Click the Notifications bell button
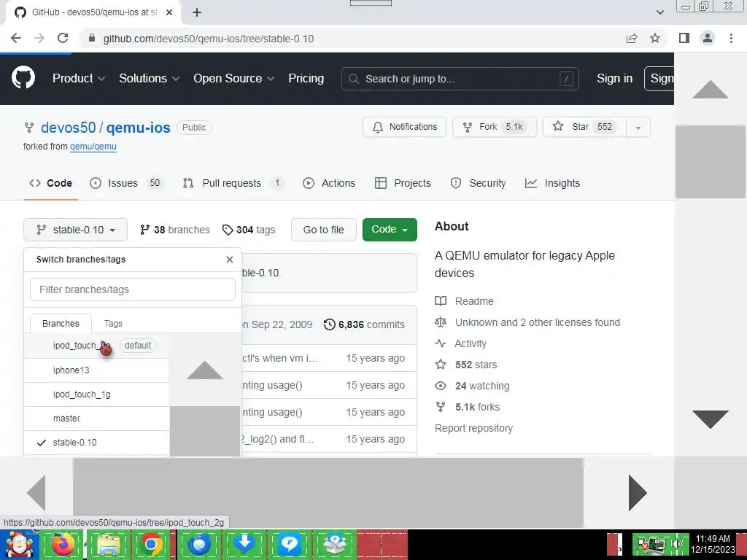This screenshot has width=747, height=560. 404,127
